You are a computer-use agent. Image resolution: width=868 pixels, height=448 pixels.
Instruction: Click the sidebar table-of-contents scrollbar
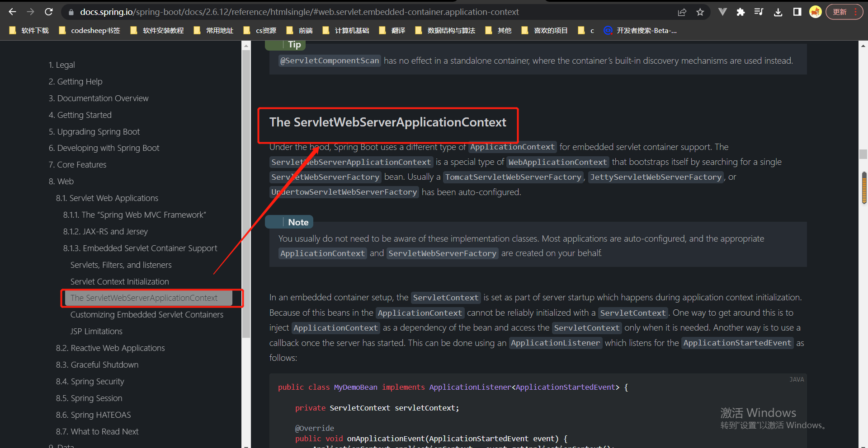pyautogui.click(x=246, y=194)
